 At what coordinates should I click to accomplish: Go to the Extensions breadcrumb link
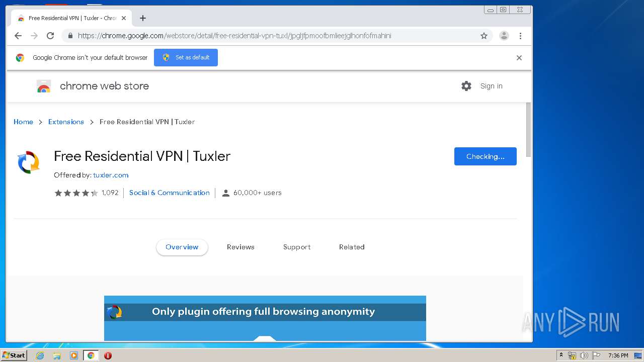66,122
